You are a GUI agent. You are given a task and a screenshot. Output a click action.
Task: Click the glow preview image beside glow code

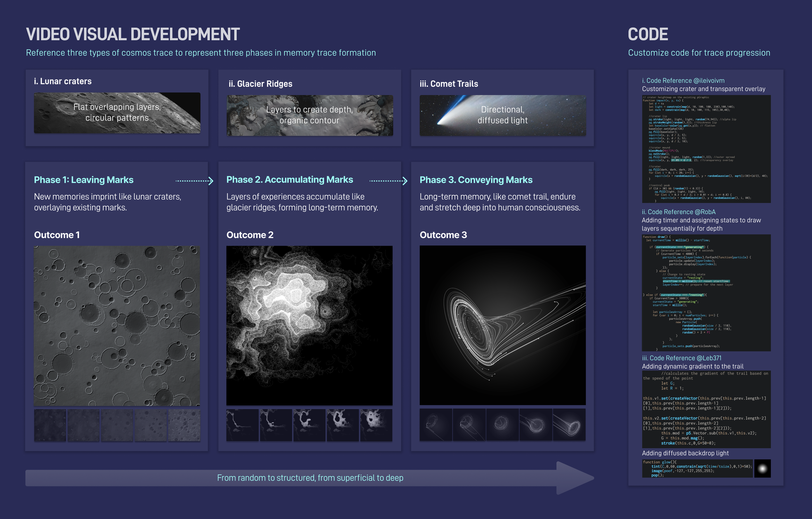(762, 468)
